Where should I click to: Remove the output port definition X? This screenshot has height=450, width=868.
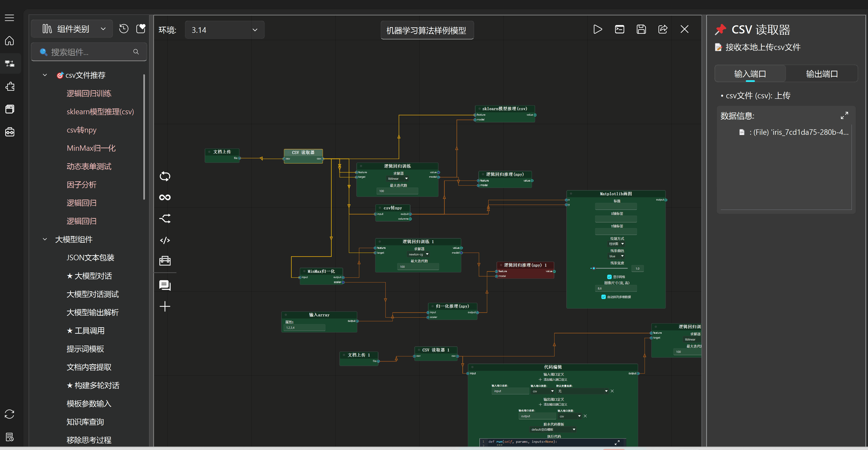585,416
